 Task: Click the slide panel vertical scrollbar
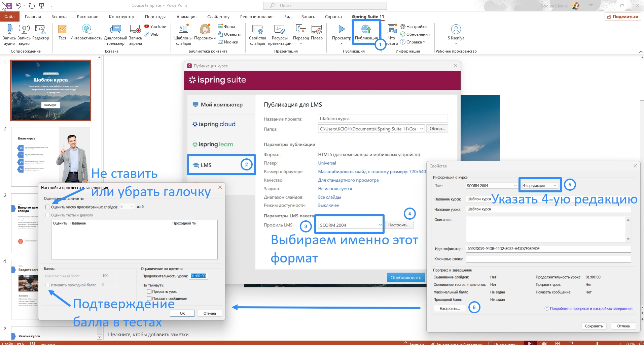coord(99,197)
